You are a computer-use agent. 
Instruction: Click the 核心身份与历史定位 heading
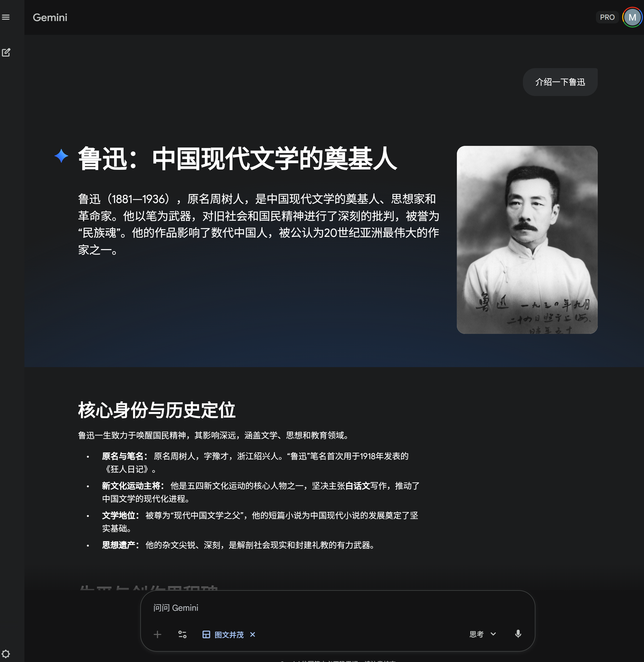[x=157, y=410]
